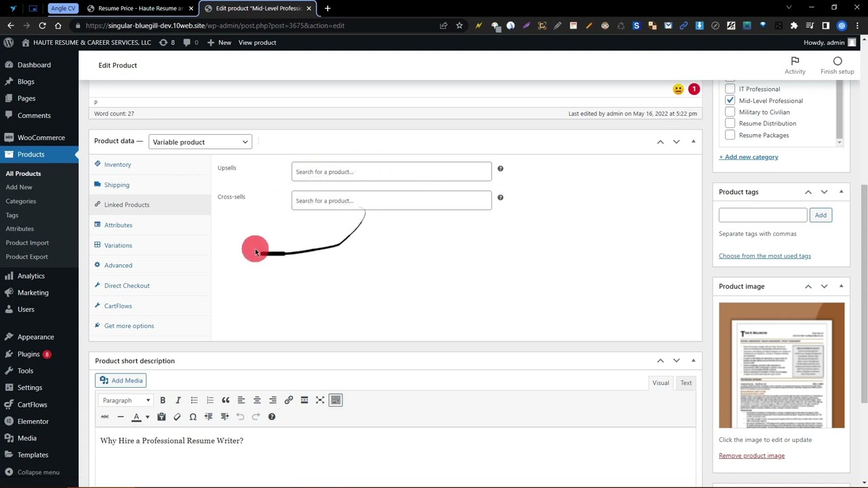Open the Paragraph format dropdown
Image resolution: width=868 pixels, height=488 pixels.
point(126,401)
